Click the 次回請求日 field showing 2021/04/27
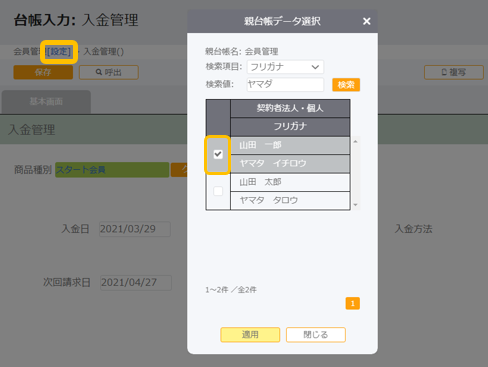488x367 pixels. 136,283
